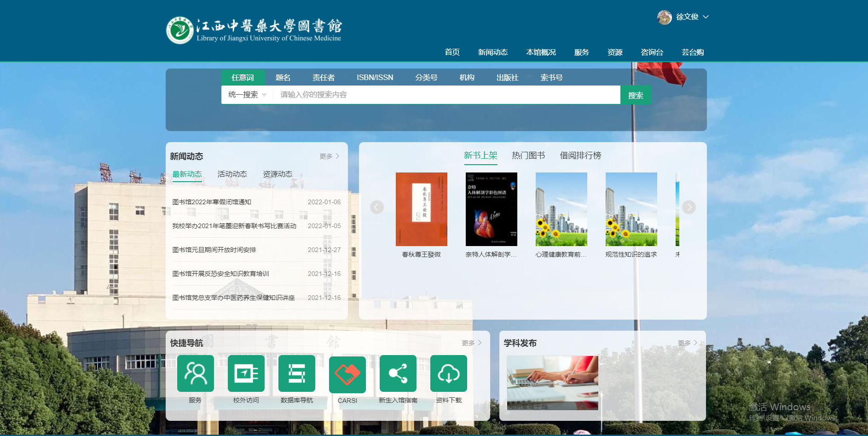Open the 校外访问 icon
The image size is (868, 436).
coord(246,373)
